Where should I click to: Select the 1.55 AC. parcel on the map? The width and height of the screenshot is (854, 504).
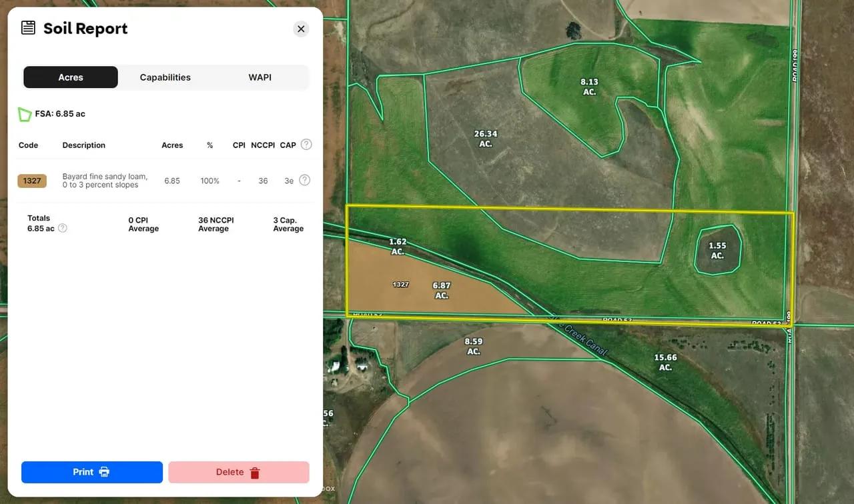[717, 251]
